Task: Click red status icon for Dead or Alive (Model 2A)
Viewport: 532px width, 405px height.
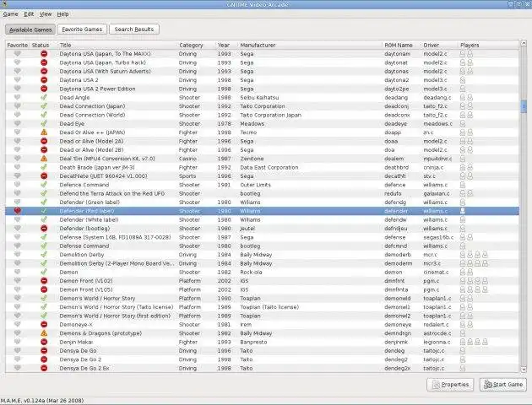Action: 44,141
